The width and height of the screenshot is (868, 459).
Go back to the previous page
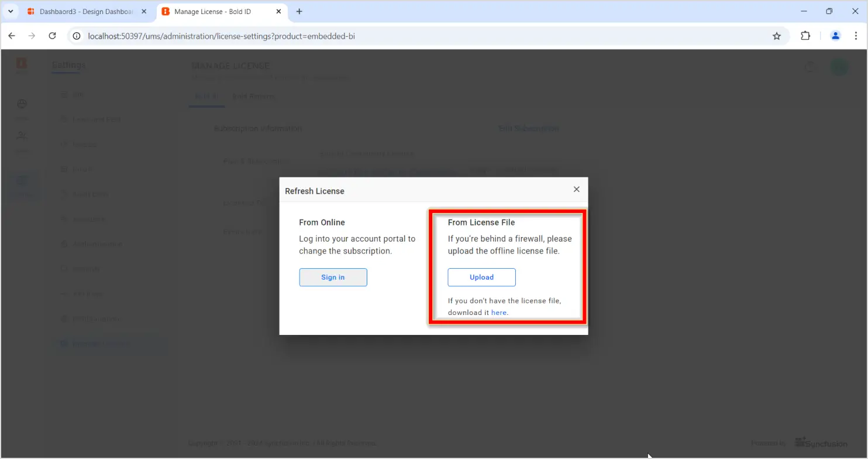tap(12, 36)
